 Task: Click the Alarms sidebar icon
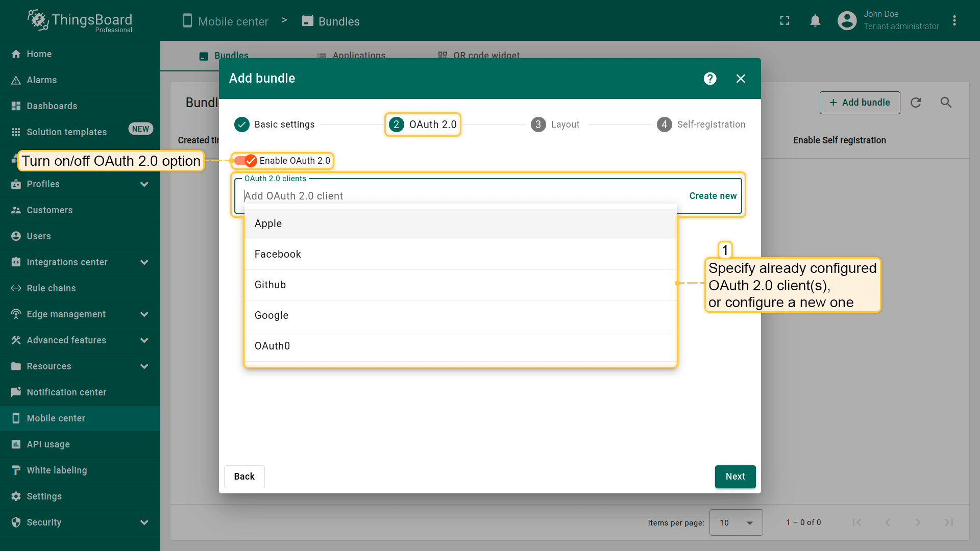point(16,80)
